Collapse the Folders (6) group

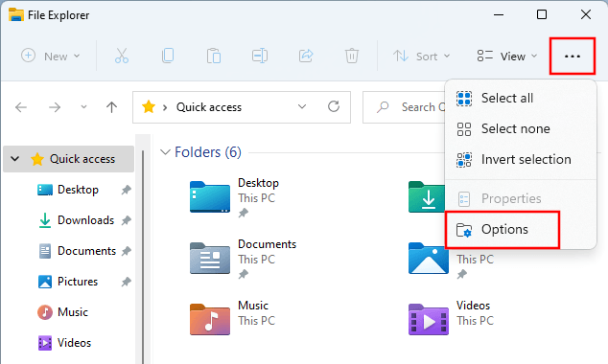coord(166,152)
